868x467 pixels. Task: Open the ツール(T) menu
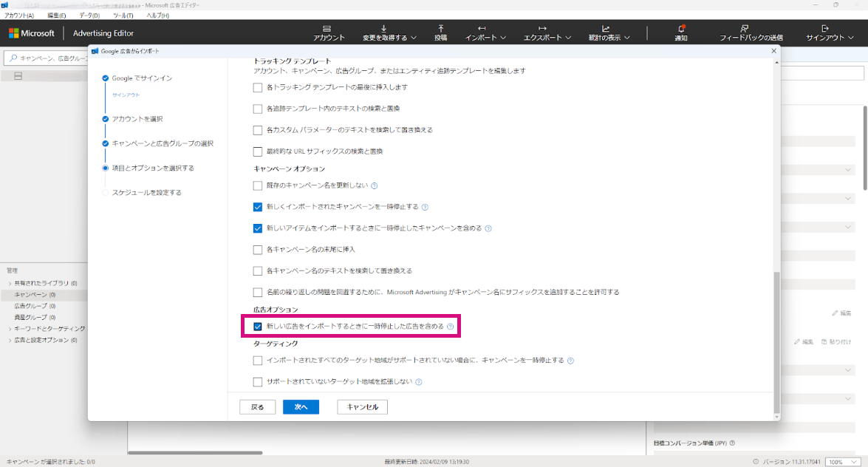click(x=123, y=16)
